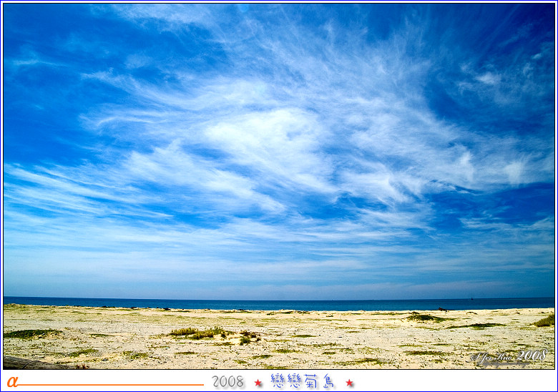Click the red star left of the Chinese title

click(x=258, y=383)
